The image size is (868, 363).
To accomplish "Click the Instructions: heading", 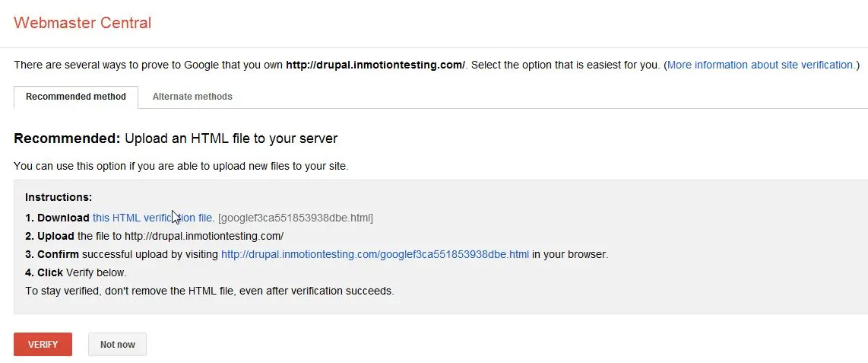I will (x=59, y=198).
